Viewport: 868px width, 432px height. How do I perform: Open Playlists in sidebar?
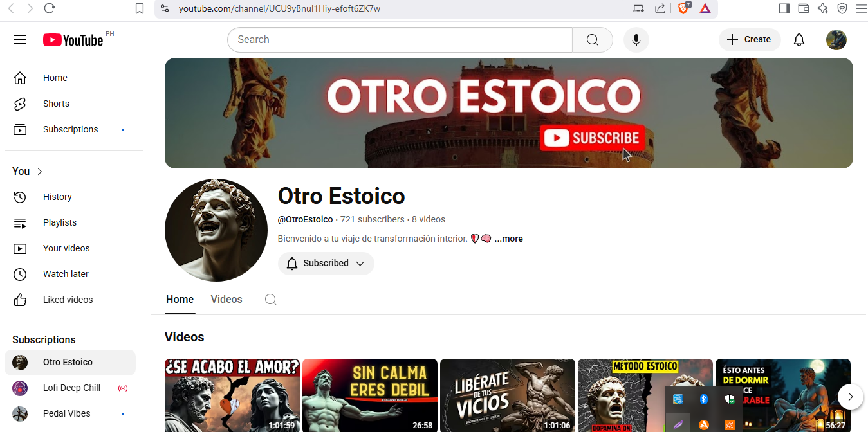70,222
